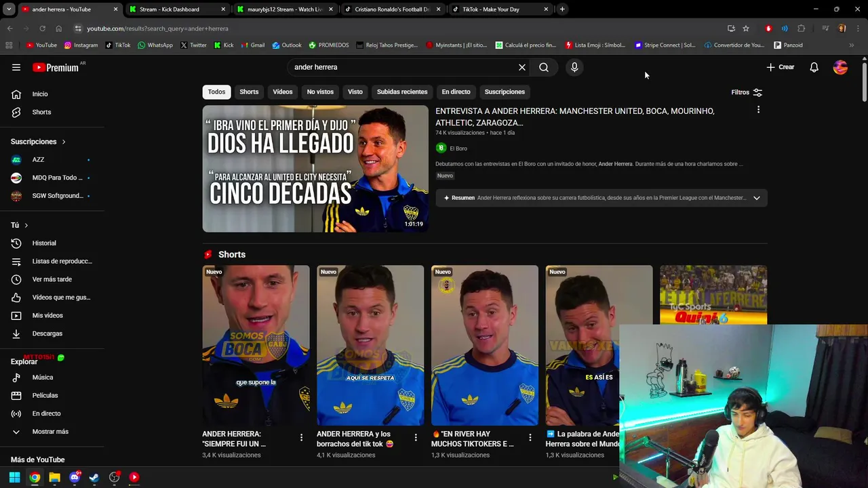Open the Windows Start menu
The image size is (868, 488).
[14, 477]
